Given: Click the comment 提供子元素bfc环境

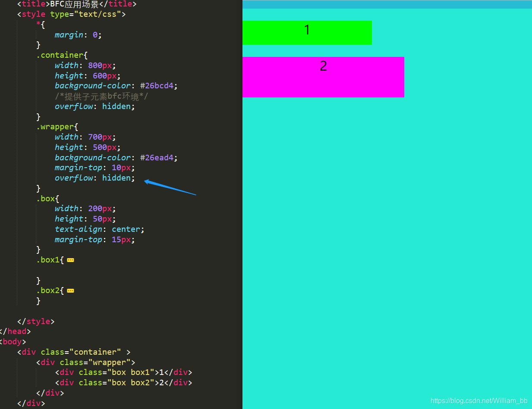Looking at the screenshot, I should click(101, 96).
